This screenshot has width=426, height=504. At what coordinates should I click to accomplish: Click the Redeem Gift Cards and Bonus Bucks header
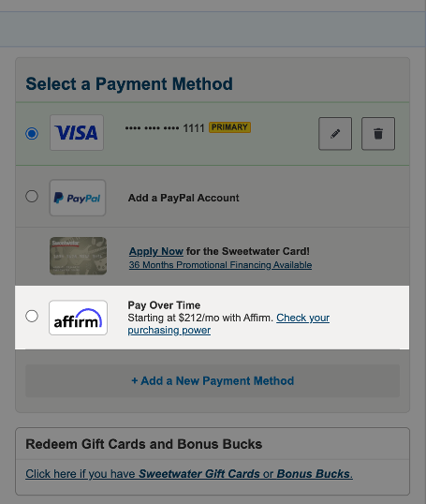144,444
